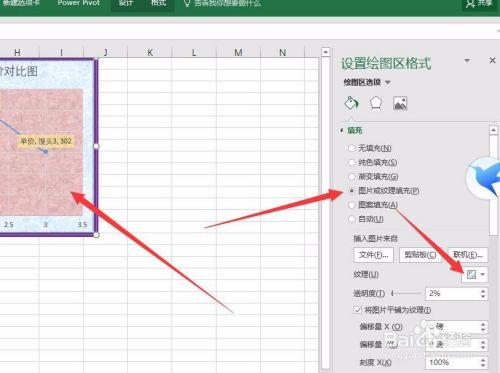
Task: Close the 设置绘图区格式 pane
Action: pyautogui.click(x=492, y=60)
